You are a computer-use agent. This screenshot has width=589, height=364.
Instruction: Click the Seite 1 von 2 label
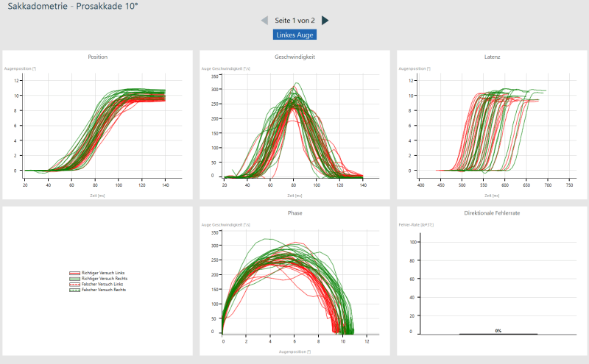pos(294,21)
